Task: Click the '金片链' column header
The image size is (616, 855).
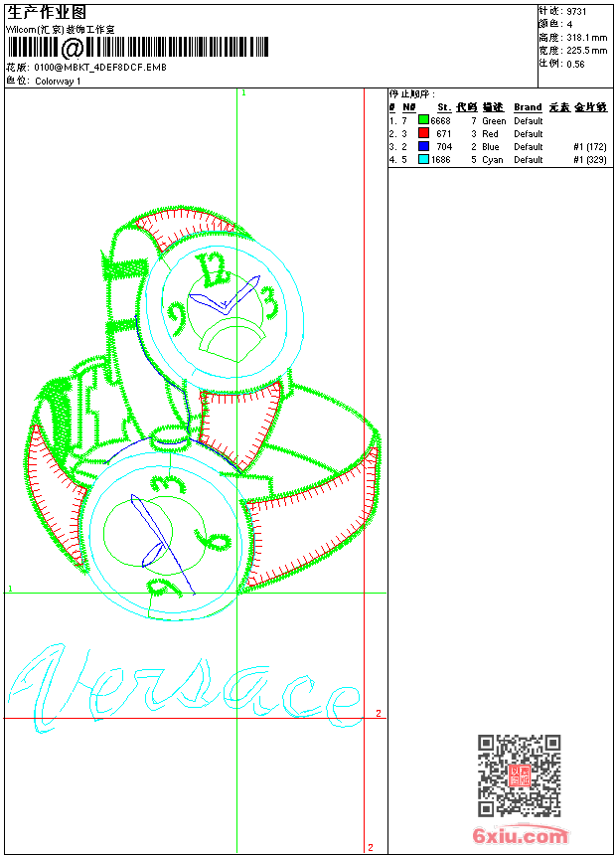Action: 590,107
